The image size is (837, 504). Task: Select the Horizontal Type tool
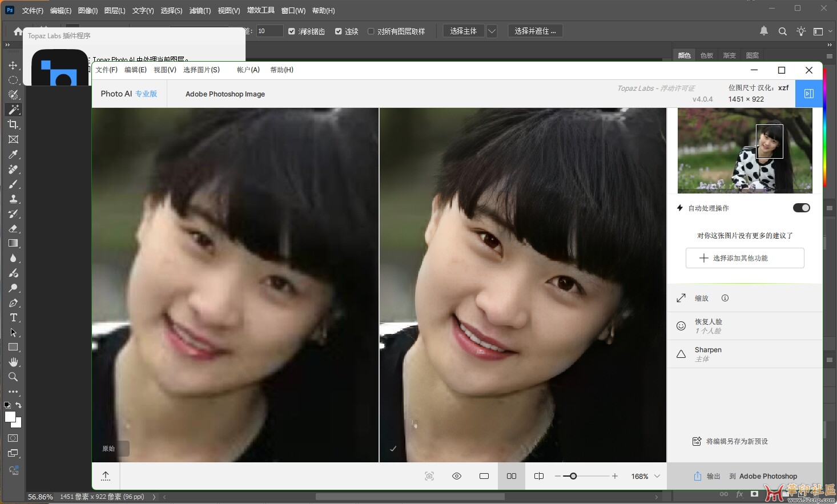pyautogui.click(x=13, y=317)
